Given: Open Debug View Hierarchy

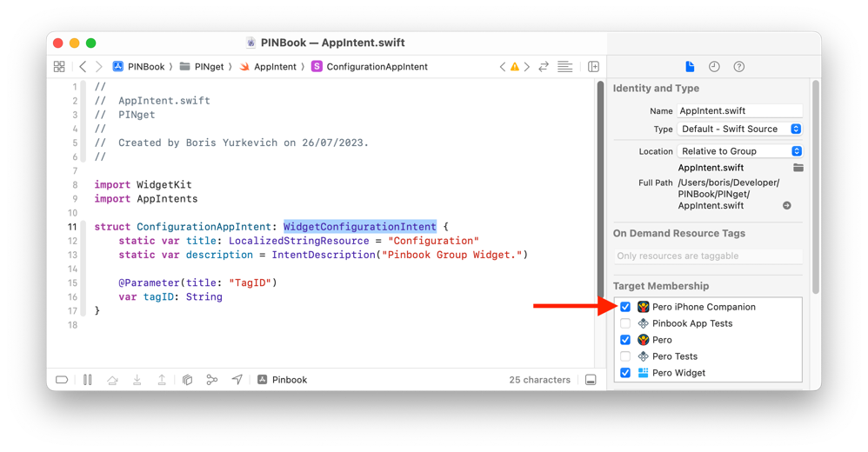Looking at the screenshot, I should 188,380.
